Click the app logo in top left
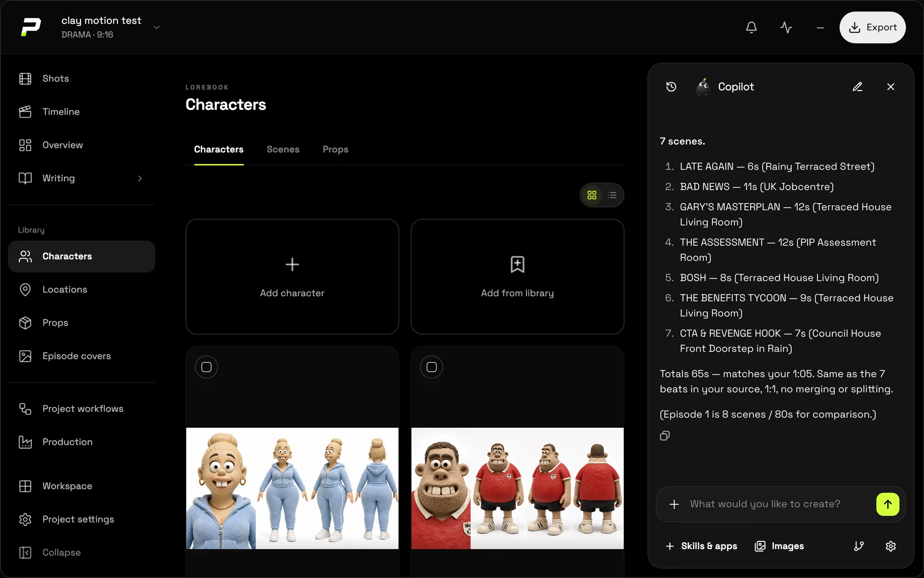Viewport: 924px width, 578px height. coord(31,27)
